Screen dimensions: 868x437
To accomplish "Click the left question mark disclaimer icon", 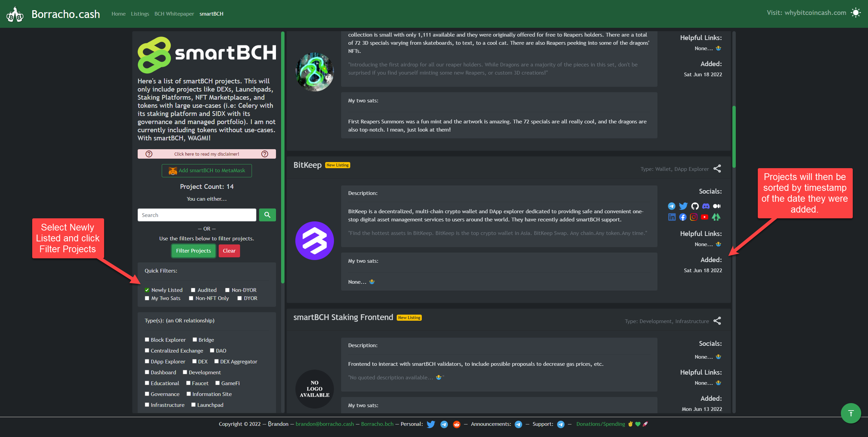I will [x=149, y=154].
